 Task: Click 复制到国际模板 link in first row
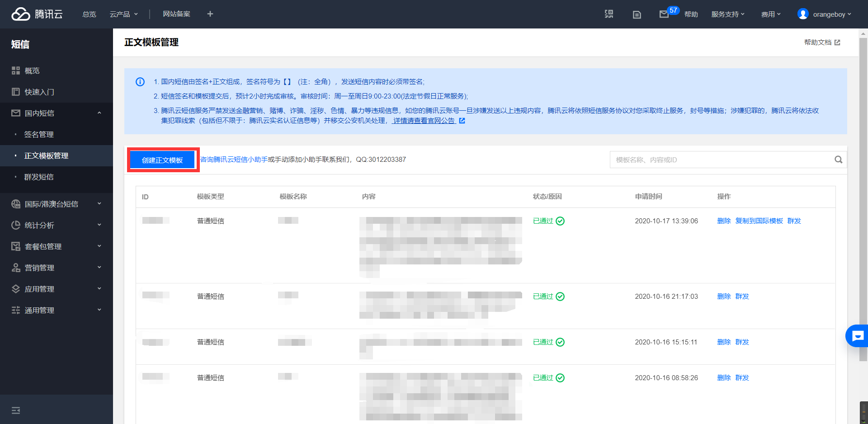(759, 221)
